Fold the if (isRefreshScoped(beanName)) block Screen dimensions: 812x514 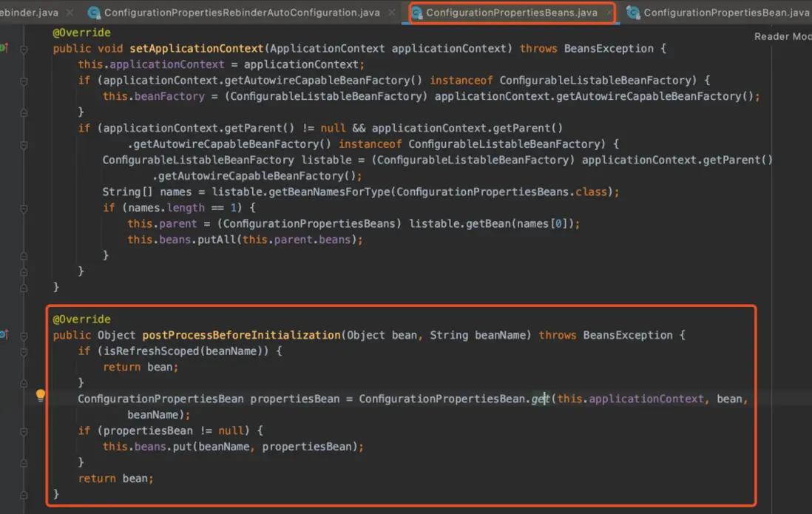click(24, 351)
